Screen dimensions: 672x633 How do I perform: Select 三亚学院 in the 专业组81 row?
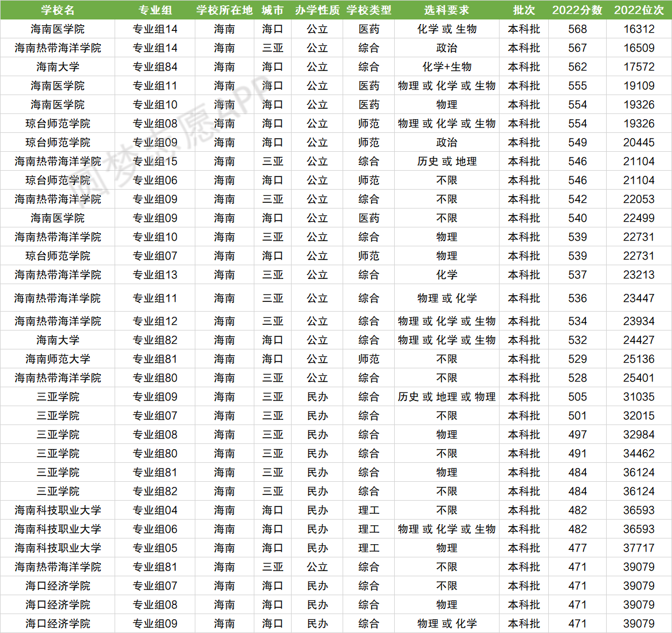(57, 472)
